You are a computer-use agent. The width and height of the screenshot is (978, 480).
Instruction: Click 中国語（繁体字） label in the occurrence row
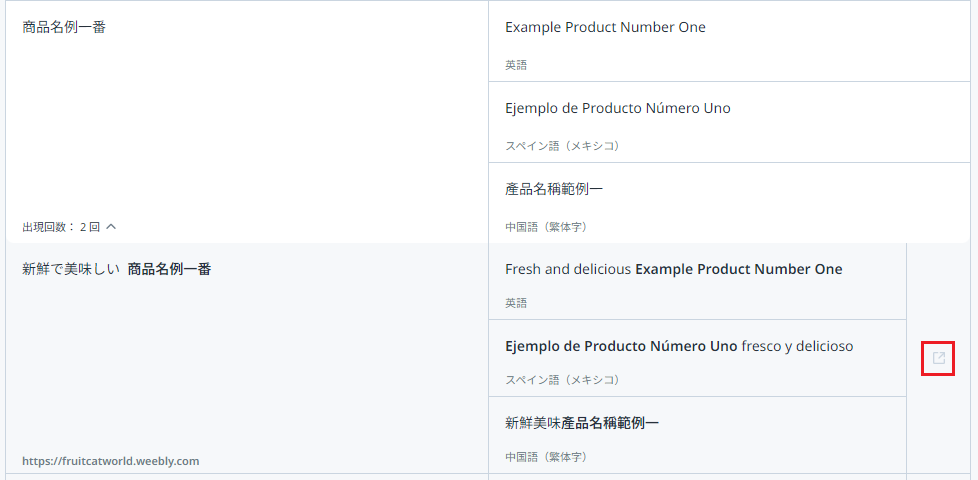(x=546, y=457)
